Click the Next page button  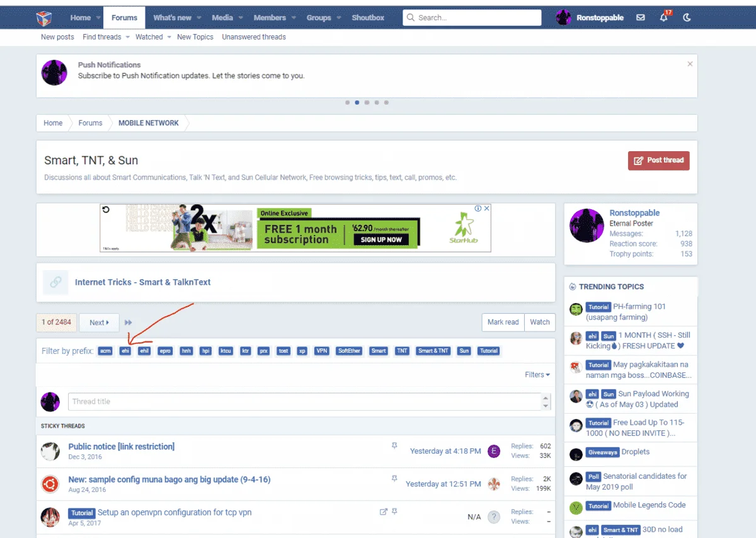click(100, 323)
